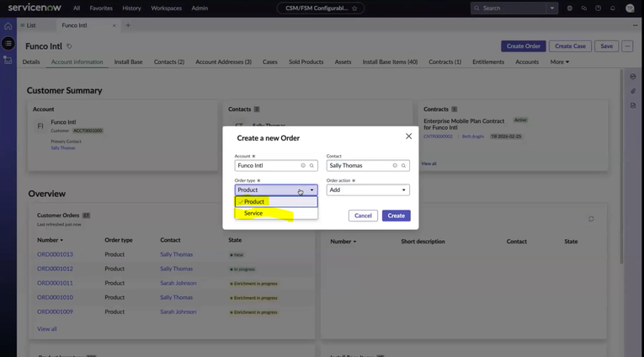Switch to the Install Base tab

tap(128, 62)
